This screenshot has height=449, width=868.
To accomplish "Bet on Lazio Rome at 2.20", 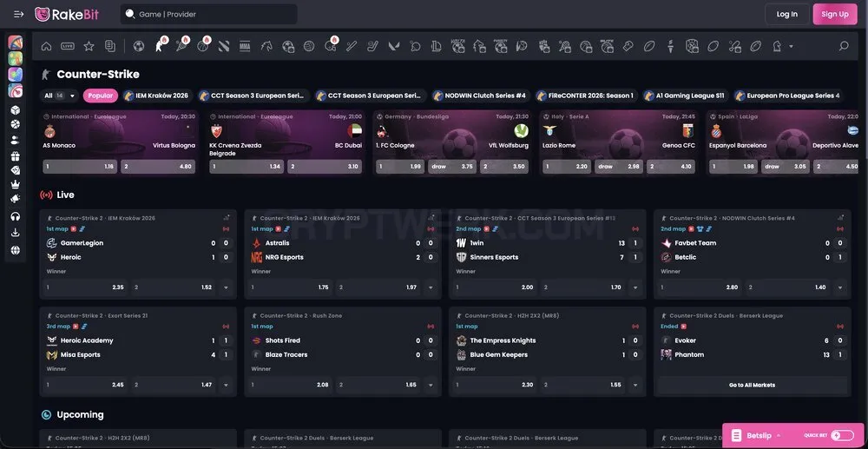I will (x=565, y=167).
